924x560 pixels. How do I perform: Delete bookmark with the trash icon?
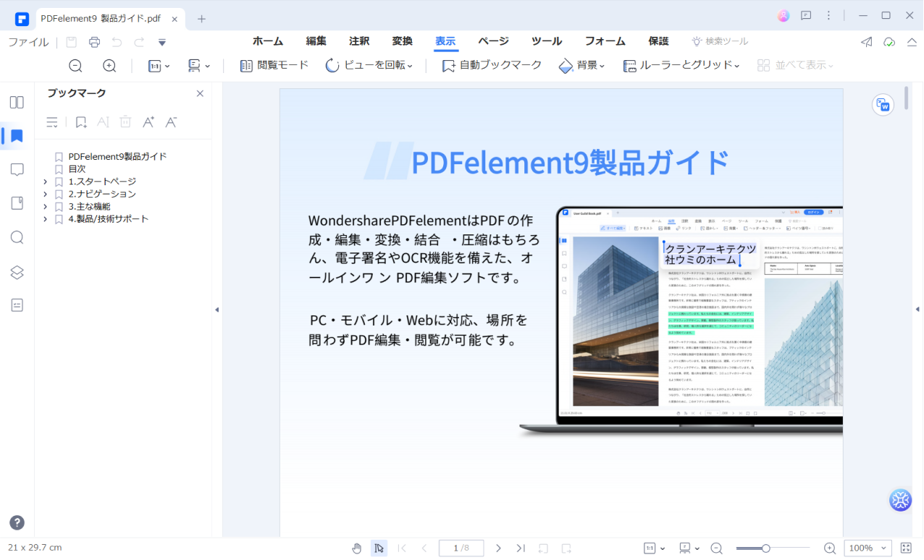[125, 122]
